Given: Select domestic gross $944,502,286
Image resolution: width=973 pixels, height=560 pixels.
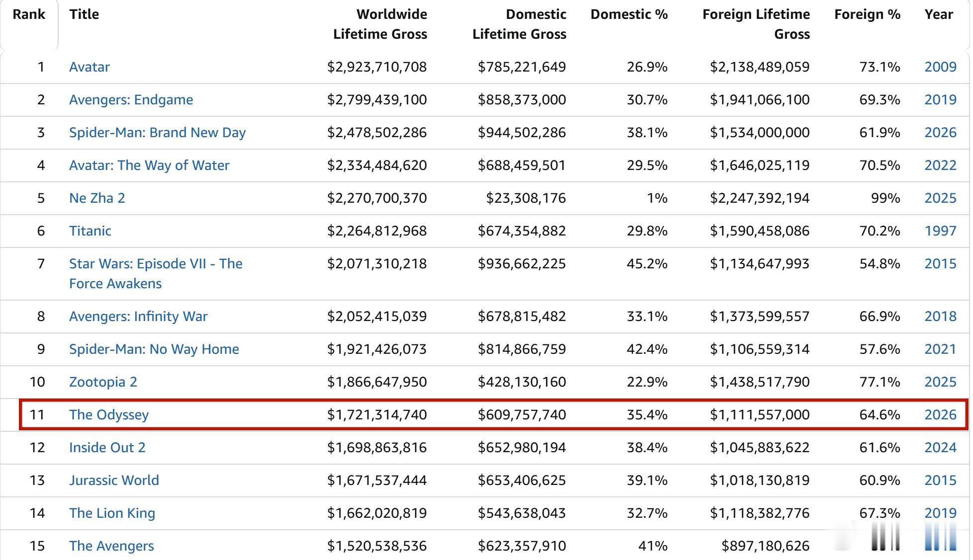Looking at the screenshot, I should pyautogui.click(x=522, y=132).
